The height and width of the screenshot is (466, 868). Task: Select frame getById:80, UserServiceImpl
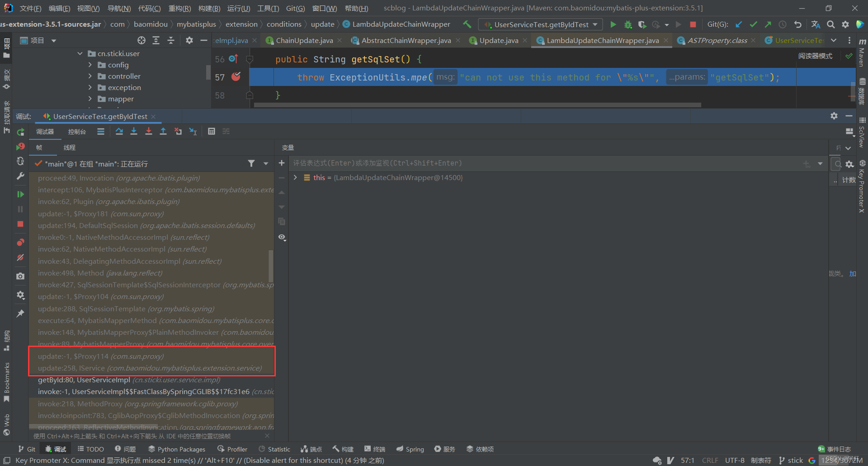pyautogui.click(x=151, y=380)
